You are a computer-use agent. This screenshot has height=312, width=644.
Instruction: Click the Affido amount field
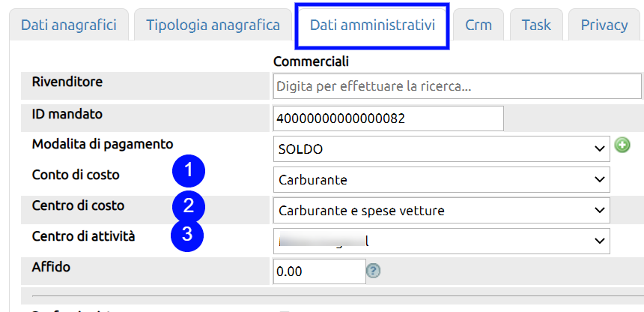coord(319,271)
